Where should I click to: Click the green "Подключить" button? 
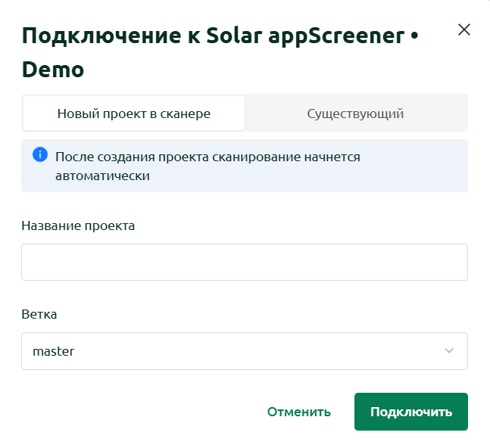pos(411,412)
